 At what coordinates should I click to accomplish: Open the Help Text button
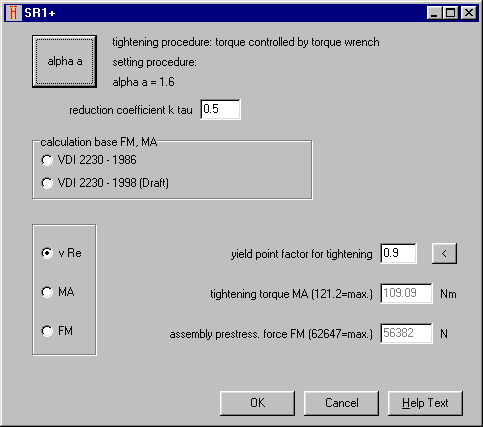point(425,403)
